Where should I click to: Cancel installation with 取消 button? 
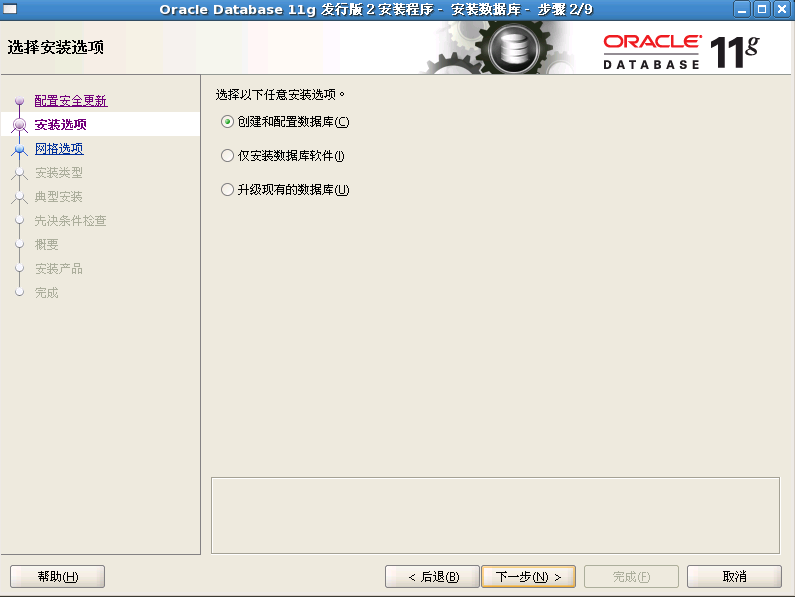(734, 577)
